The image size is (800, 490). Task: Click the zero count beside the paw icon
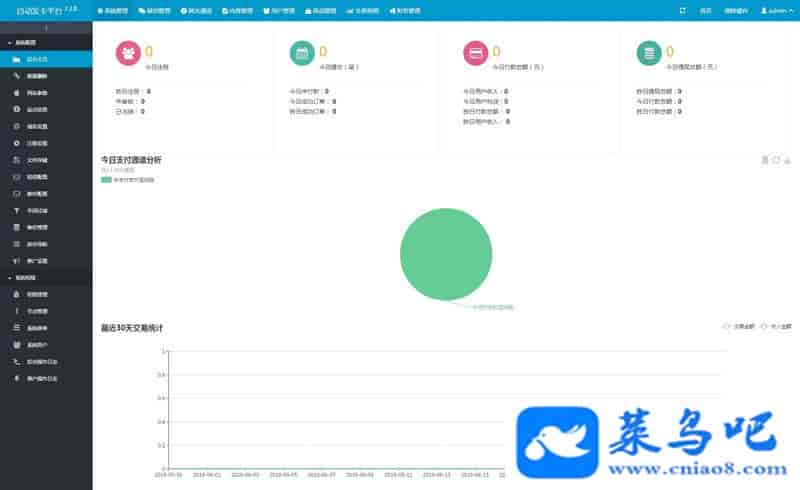pyautogui.click(x=149, y=51)
